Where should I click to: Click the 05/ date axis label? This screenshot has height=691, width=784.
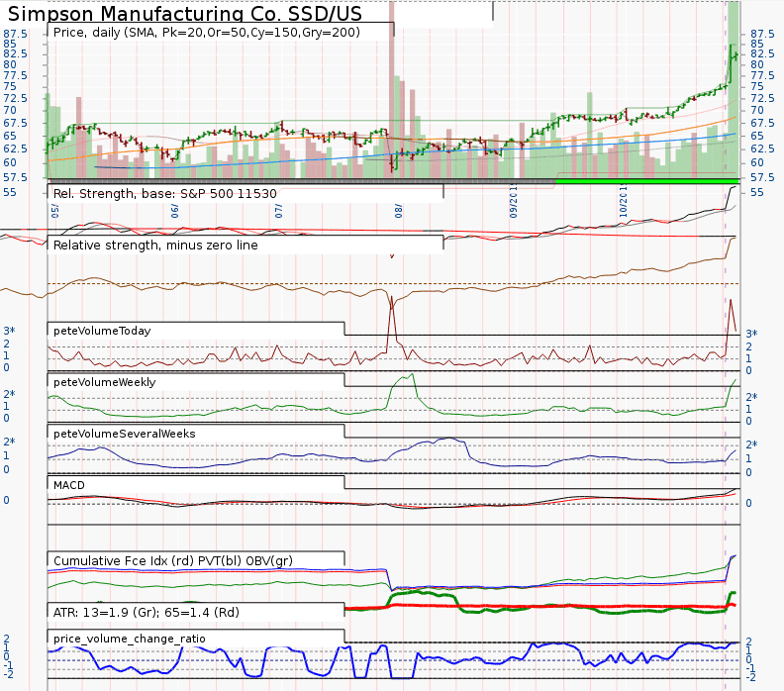pos(55,211)
